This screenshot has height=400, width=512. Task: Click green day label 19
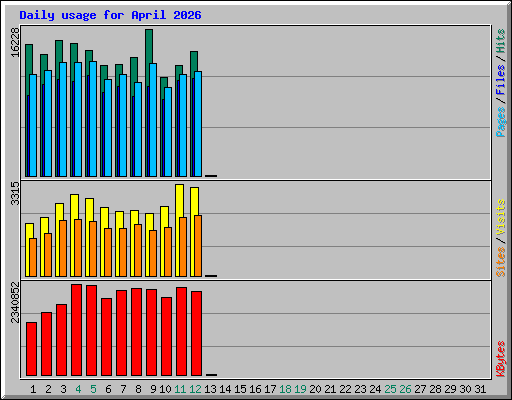click(300, 389)
